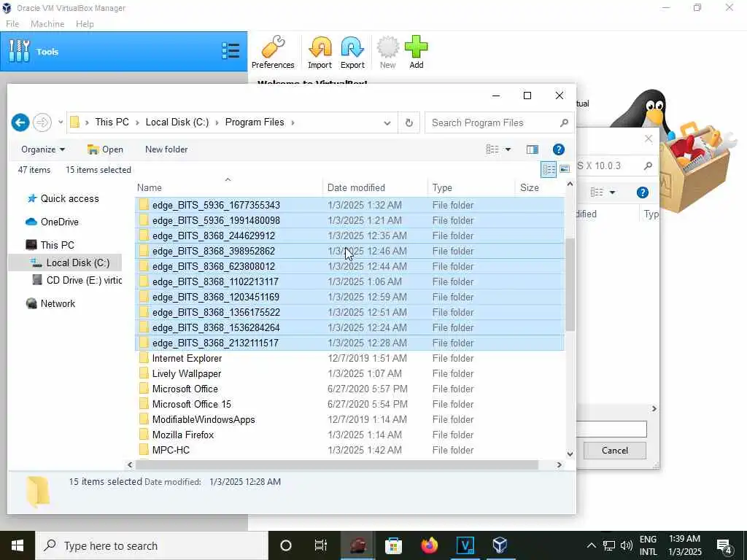Expand the address bar history dropdown

click(387, 122)
